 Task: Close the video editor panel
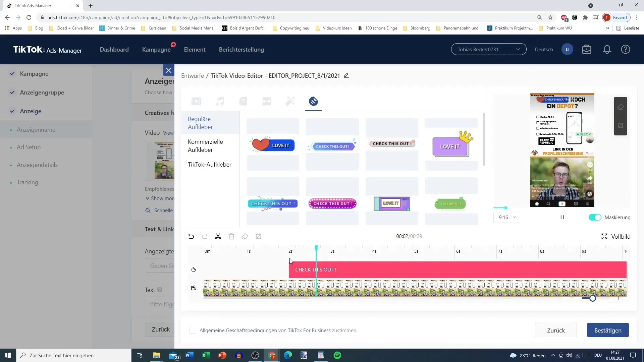pos(168,70)
